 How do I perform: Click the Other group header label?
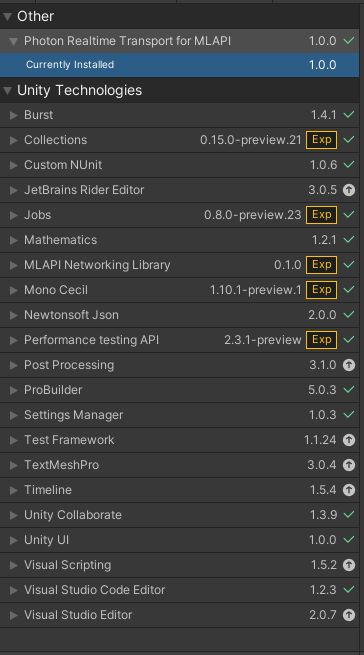pyautogui.click(x=36, y=16)
